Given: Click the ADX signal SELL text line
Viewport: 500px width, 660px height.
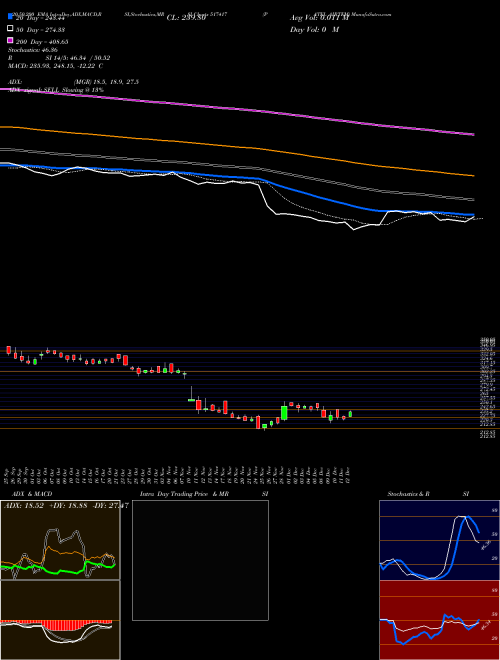Looking at the screenshot, I should (x=56, y=90).
